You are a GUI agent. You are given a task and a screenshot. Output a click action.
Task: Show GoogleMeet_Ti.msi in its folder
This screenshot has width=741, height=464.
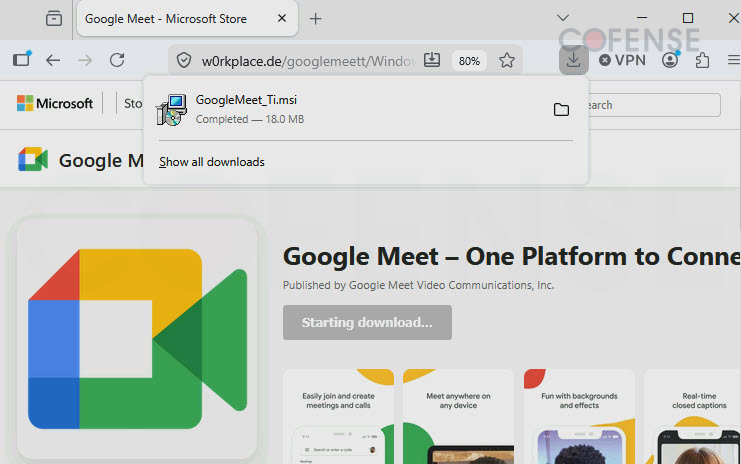pos(561,110)
